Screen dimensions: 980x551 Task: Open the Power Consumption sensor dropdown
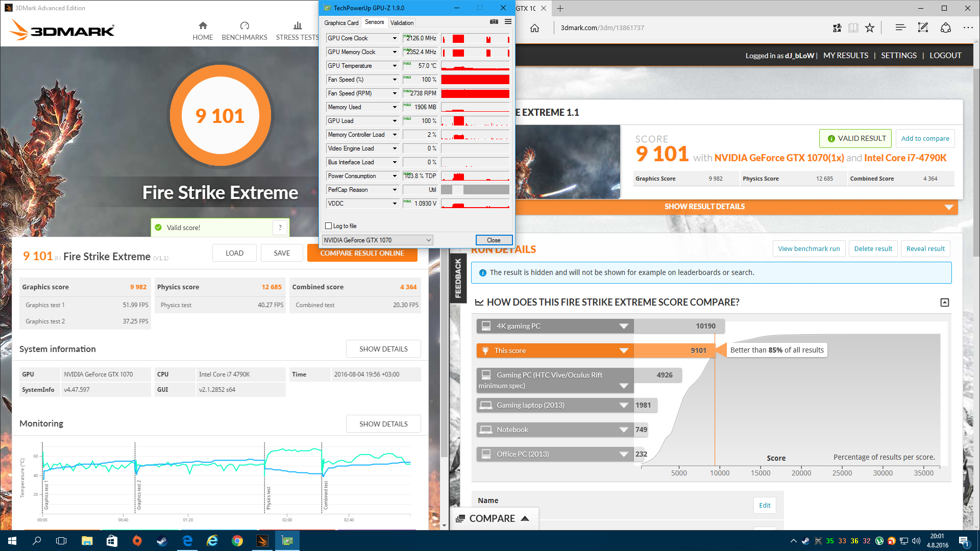coord(394,176)
